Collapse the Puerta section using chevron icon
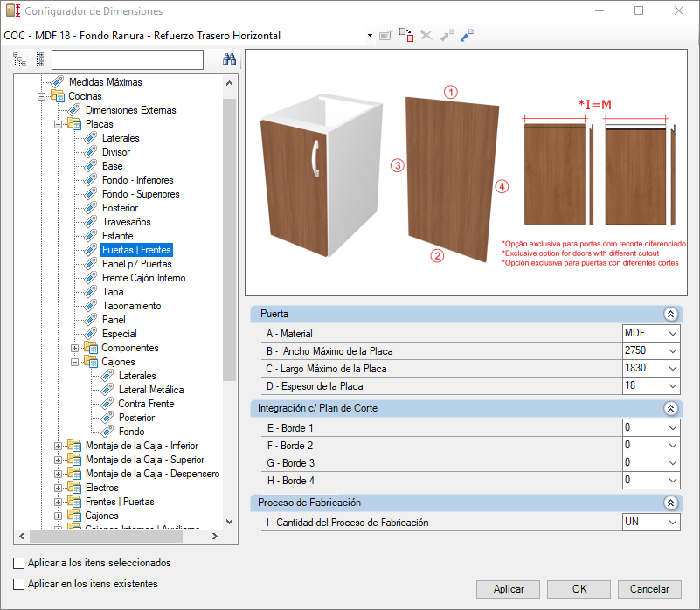Image resolution: width=700 pixels, height=610 pixels. coord(670,314)
